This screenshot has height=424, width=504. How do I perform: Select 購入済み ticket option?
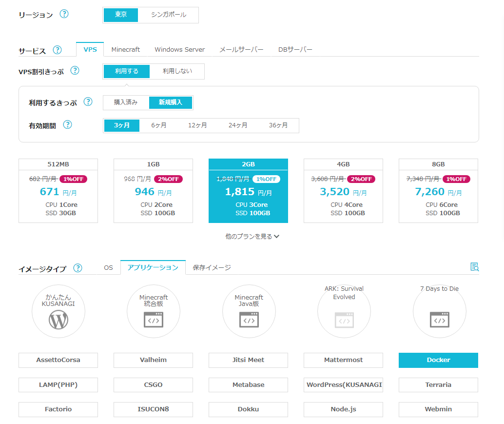coord(126,102)
